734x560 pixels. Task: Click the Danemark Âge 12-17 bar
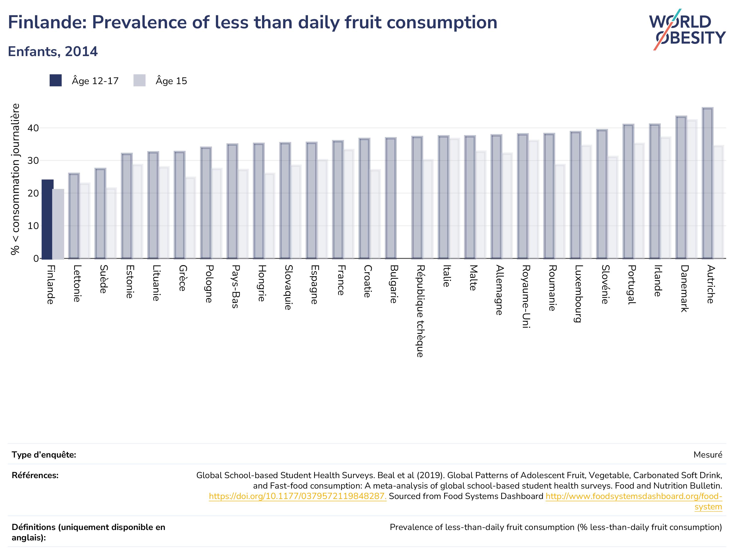[681, 187]
